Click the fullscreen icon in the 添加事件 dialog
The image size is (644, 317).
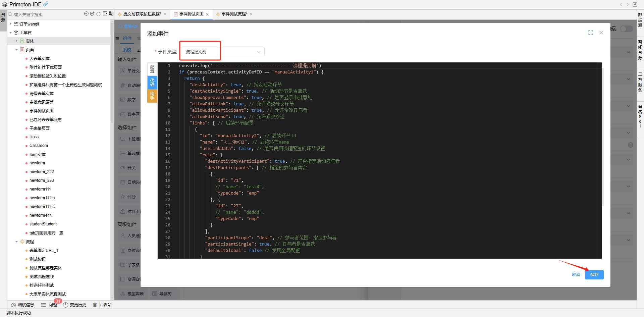point(591,33)
